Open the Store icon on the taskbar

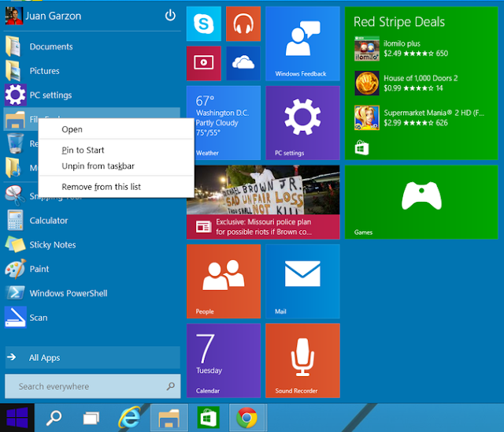[208, 417]
